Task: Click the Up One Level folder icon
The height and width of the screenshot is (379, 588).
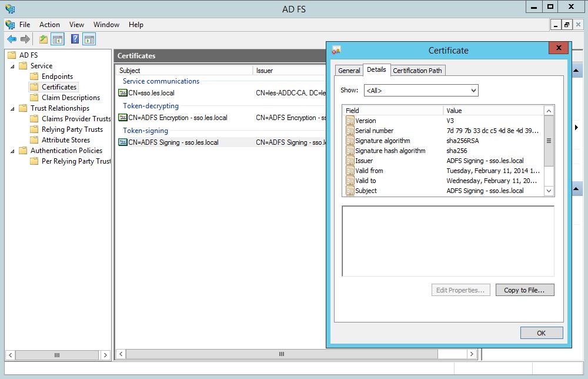Action: click(x=43, y=39)
